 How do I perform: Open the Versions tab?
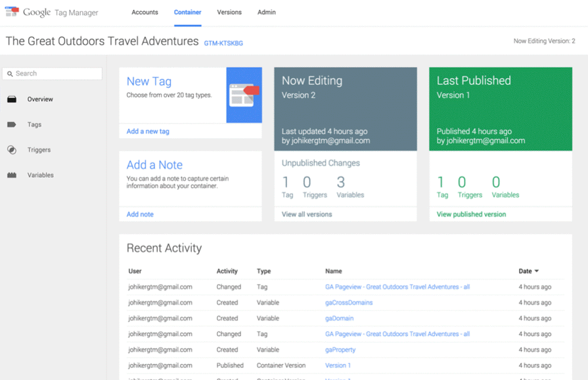pyautogui.click(x=229, y=12)
